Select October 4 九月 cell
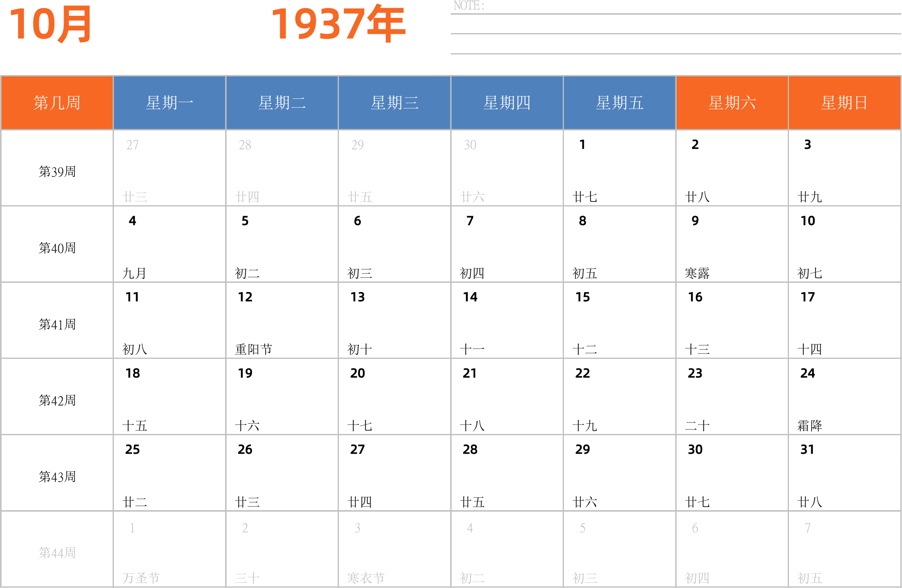Viewport: 902px width, 588px height. [x=169, y=244]
